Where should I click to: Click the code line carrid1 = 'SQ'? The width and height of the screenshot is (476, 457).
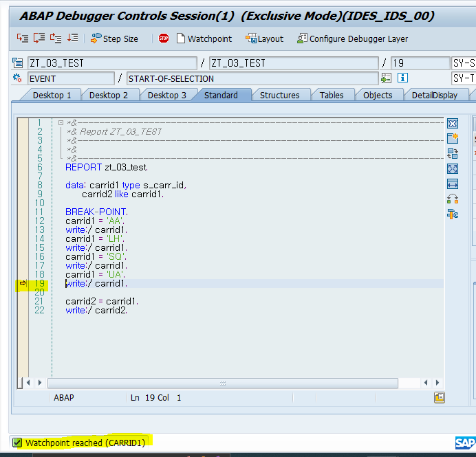pyautogui.click(x=96, y=256)
